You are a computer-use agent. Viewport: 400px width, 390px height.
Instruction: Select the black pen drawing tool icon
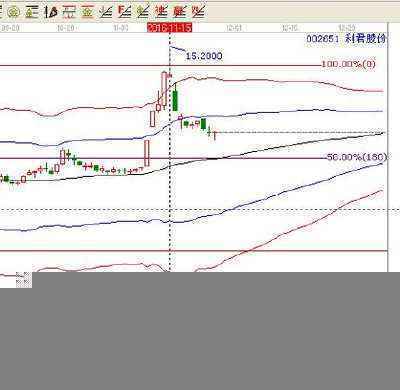pyautogui.click(x=51, y=12)
